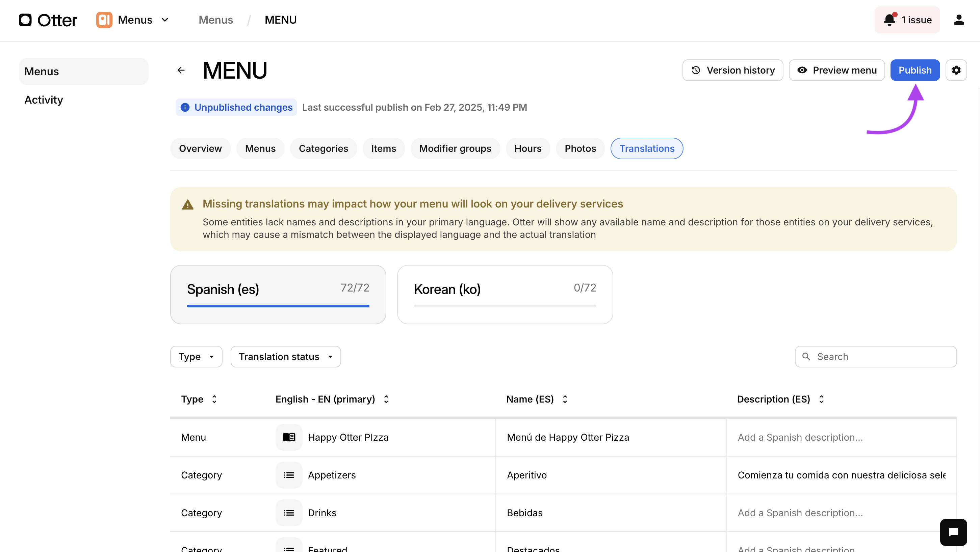Open the Items tab
980x552 pixels.
pyautogui.click(x=384, y=149)
